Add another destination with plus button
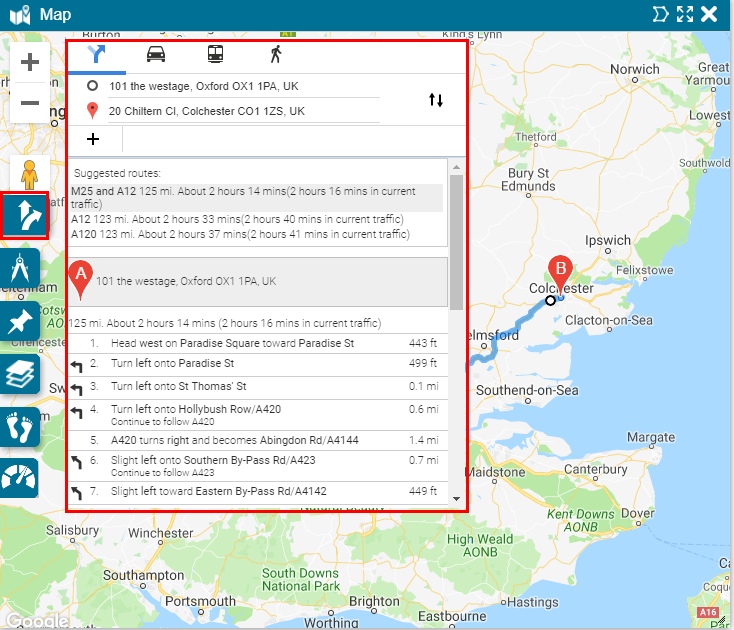 click(x=93, y=139)
